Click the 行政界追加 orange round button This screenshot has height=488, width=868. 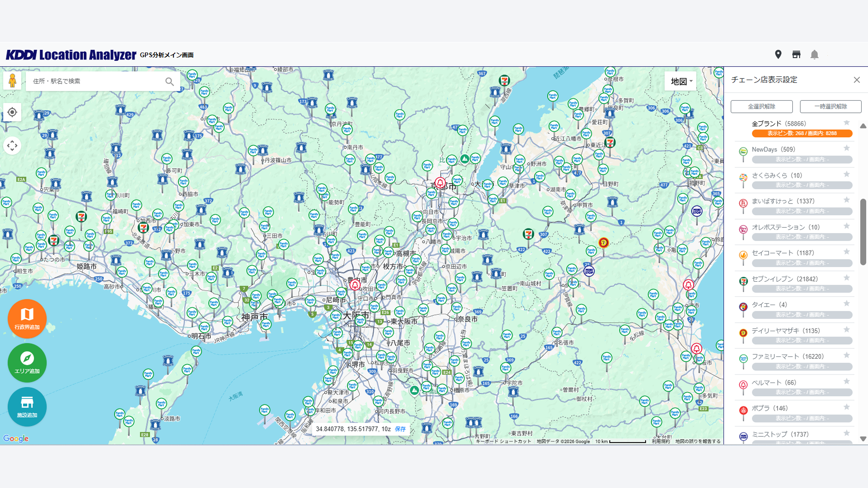(27, 319)
